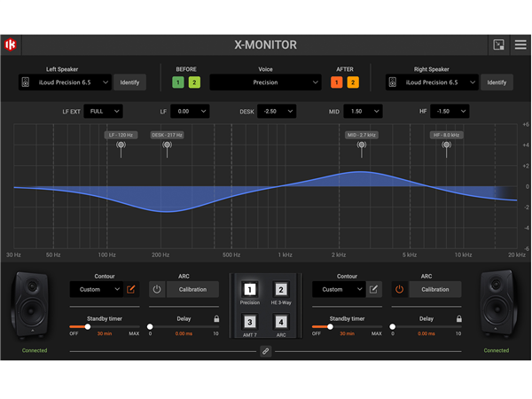Screen dimensions: 532x399
Task: Toggle the right speaker ARC power button
Action: (399, 289)
